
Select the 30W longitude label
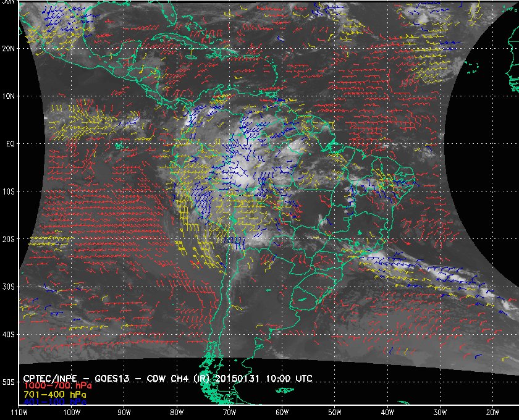pos(440,413)
